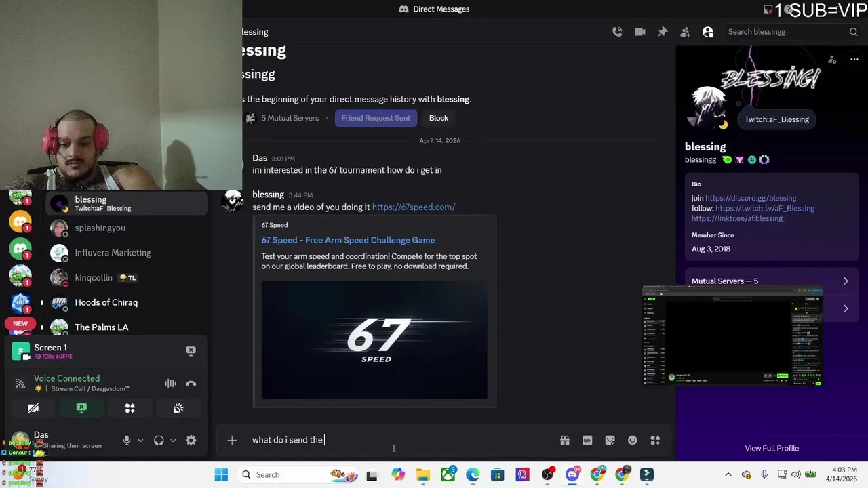Viewport: 868px width, 488px height.
Task: Stop streaming Screen 1
Action: (191, 350)
